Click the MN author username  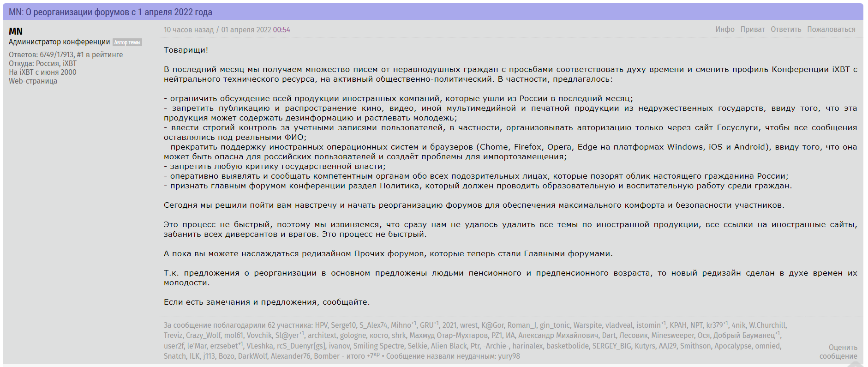coord(16,31)
